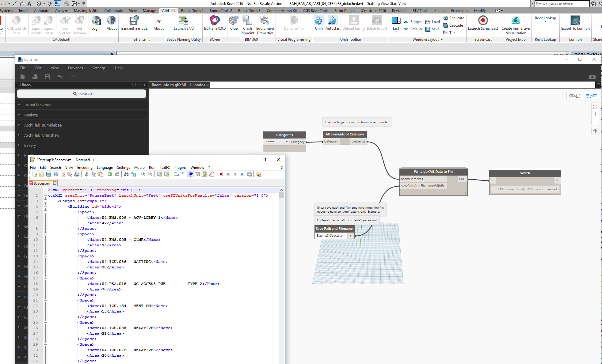Viewport: 602px width, 364px height.
Task: Collapse the Campus XML fold marker
Action: [x=45, y=201]
